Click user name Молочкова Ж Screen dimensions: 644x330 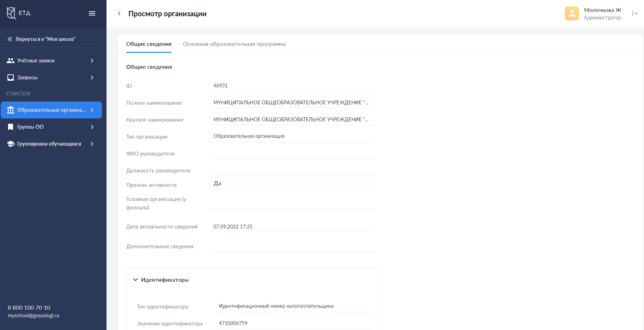603,10
